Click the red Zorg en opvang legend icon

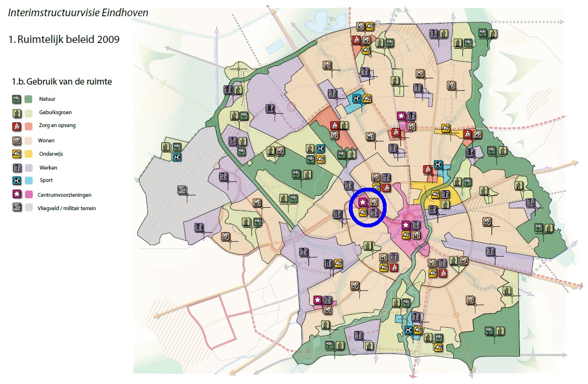(x=16, y=126)
